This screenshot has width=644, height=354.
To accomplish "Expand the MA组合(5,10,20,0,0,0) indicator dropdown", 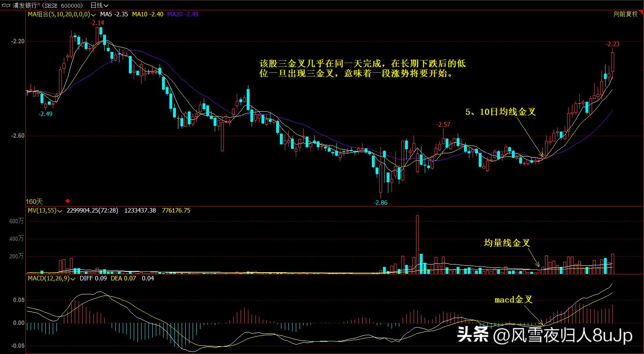I will click(61, 14).
